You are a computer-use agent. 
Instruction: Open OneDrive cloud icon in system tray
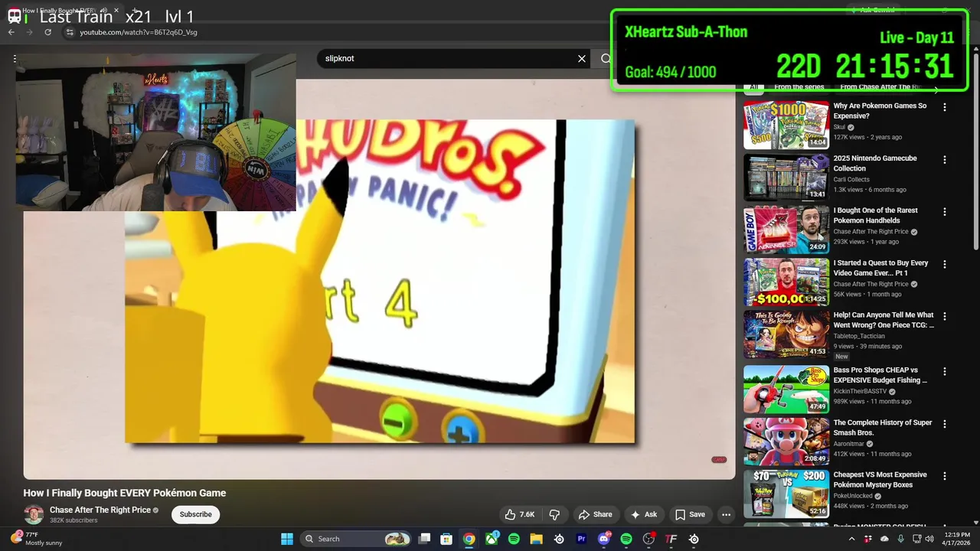(x=884, y=539)
